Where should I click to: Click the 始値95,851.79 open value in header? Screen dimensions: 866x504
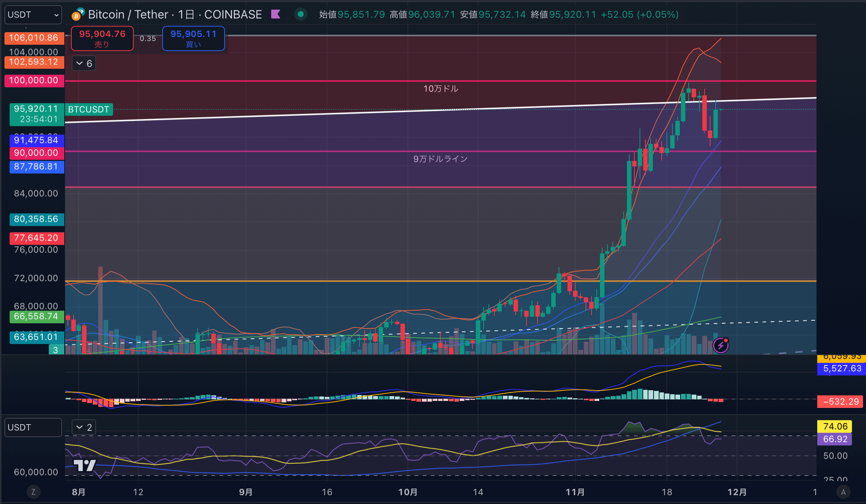(x=352, y=14)
